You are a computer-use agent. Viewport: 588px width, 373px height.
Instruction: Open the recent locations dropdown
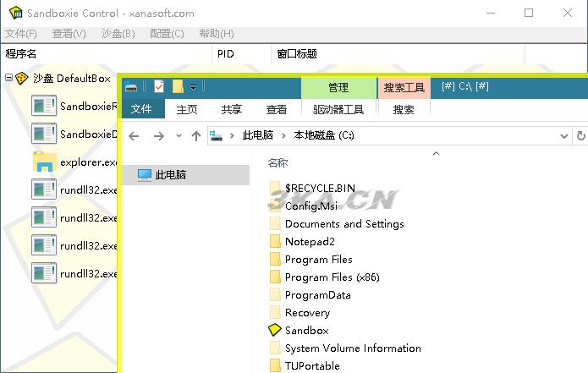pyautogui.click(x=179, y=135)
